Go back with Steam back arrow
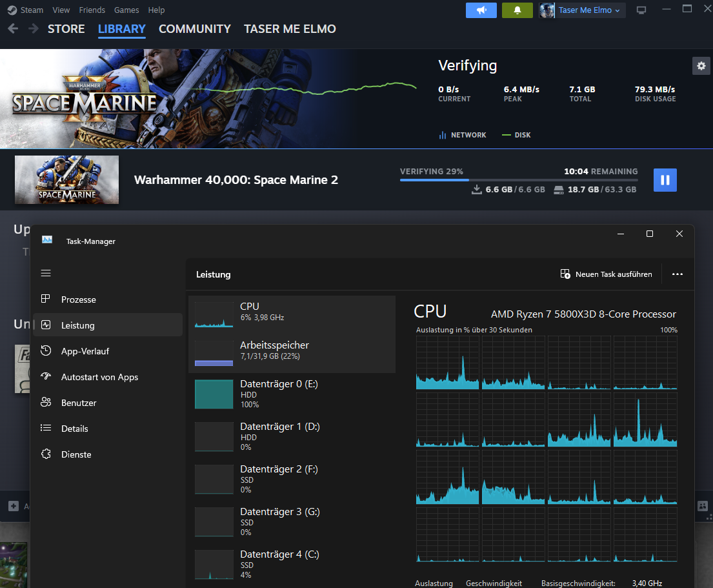Screen dimensions: 713x588 click(x=13, y=28)
